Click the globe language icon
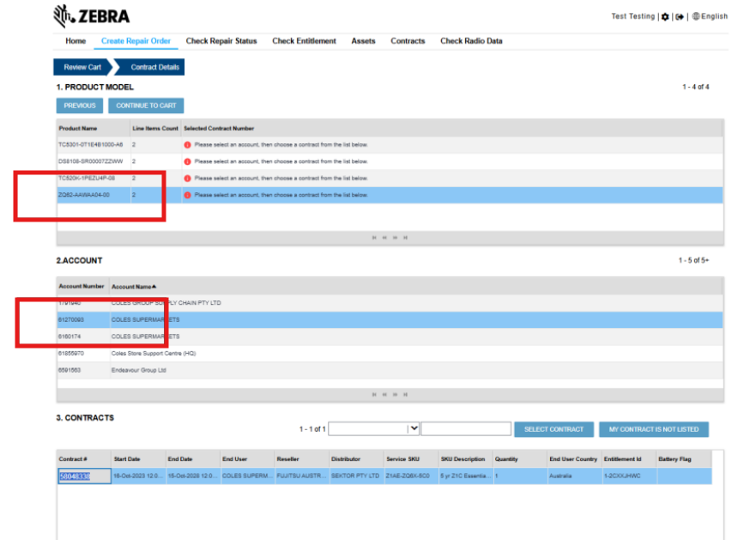 coord(696,16)
